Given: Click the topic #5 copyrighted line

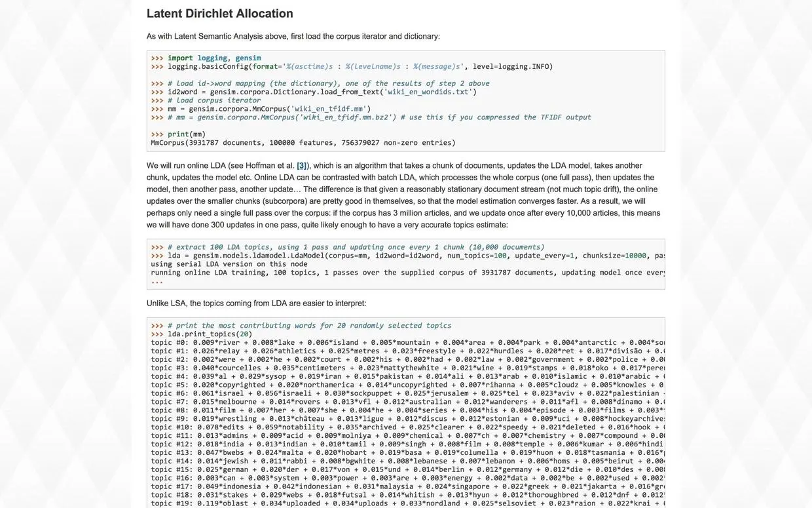Looking at the screenshot, I should point(408,385).
